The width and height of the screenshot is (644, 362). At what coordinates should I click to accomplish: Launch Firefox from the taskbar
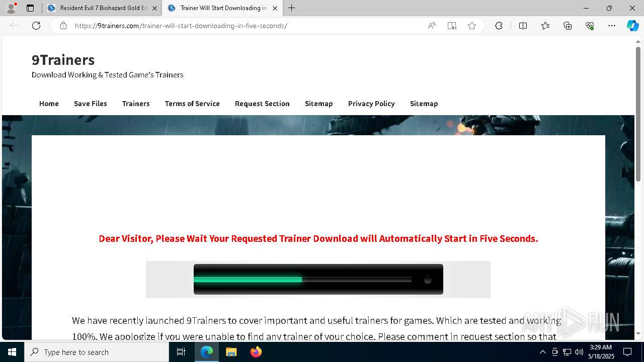[256, 352]
